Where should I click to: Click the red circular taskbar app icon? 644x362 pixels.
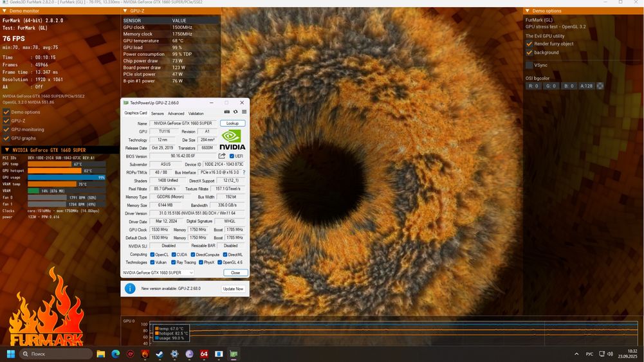[130, 354]
